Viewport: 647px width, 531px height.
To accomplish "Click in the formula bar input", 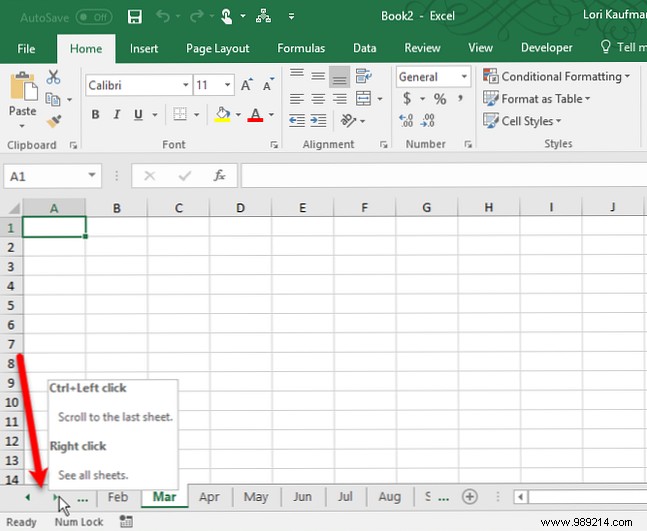I will coord(444,176).
